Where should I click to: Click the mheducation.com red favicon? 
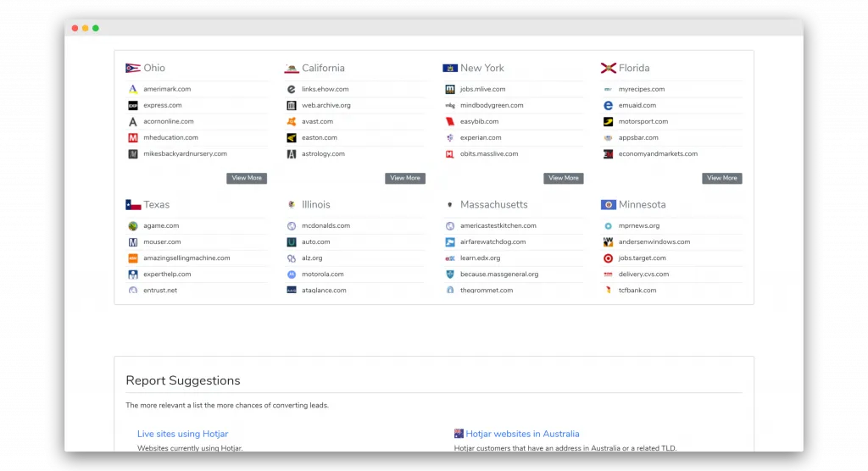(133, 137)
